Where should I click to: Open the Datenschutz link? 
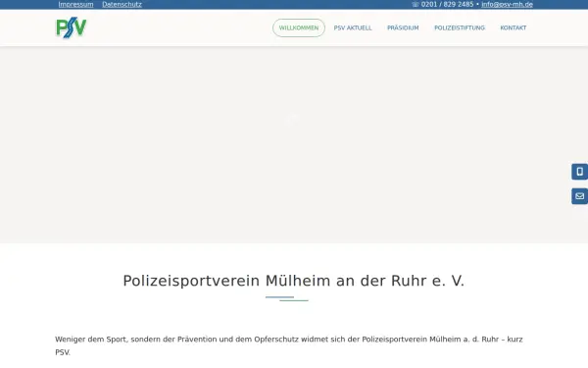122,5
